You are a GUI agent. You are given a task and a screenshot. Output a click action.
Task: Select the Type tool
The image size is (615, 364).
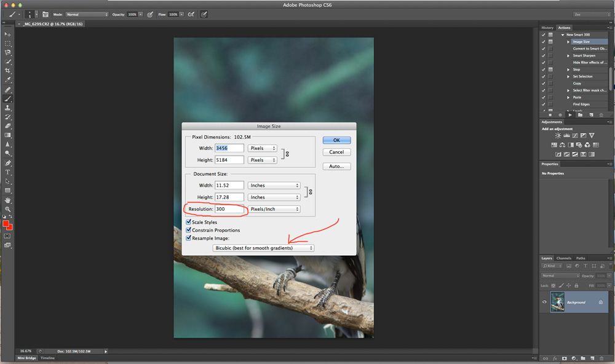point(8,172)
